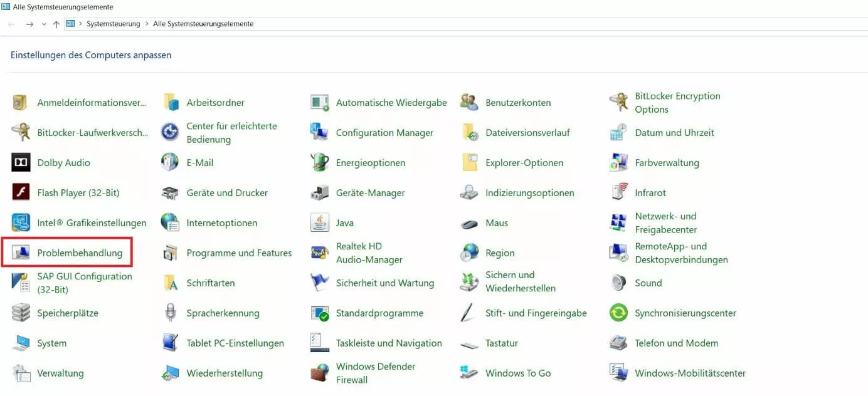Click Center für erleichterte Bedienung icon

pyautogui.click(x=170, y=133)
